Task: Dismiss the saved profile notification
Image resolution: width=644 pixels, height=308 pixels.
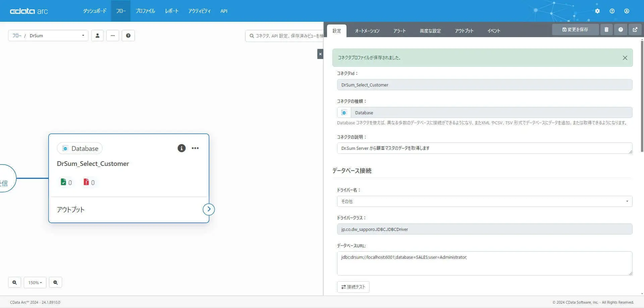Action: click(x=625, y=58)
